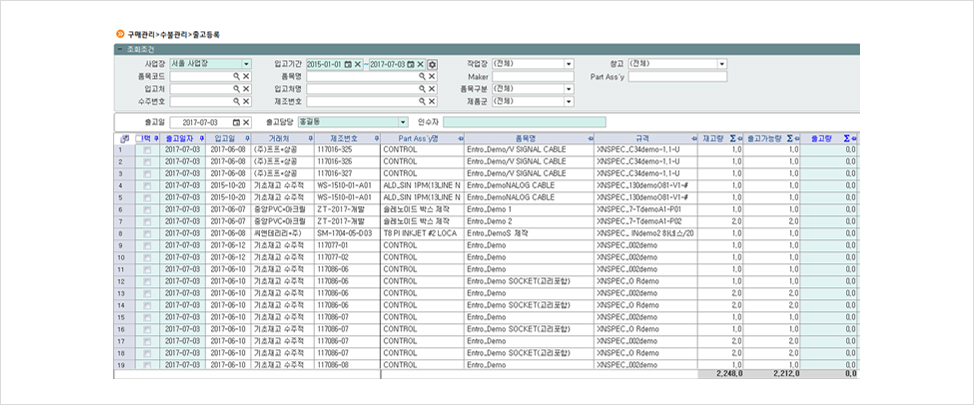Clear the 입고처명 field with its X icon
This screenshot has height=405, width=974.
432,89
